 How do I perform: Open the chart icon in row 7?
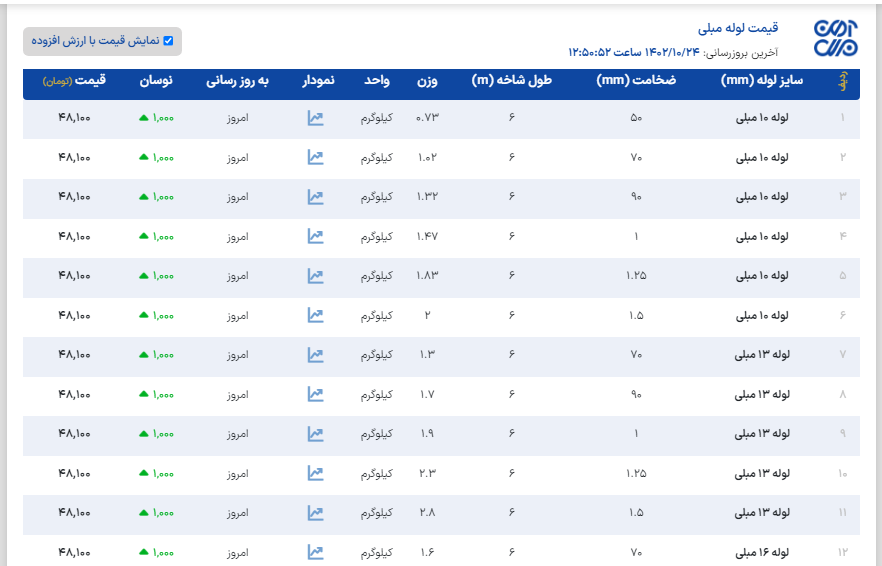coord(315,355)
